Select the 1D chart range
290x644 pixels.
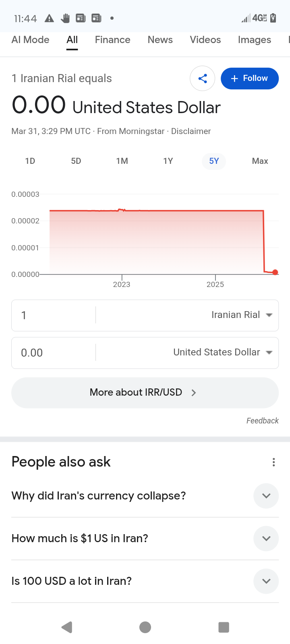30,161
